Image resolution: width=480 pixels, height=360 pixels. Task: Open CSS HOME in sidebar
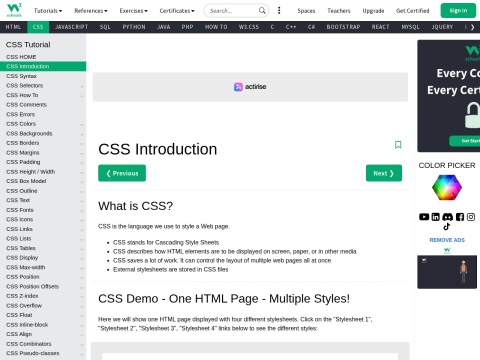coord(43,57)
